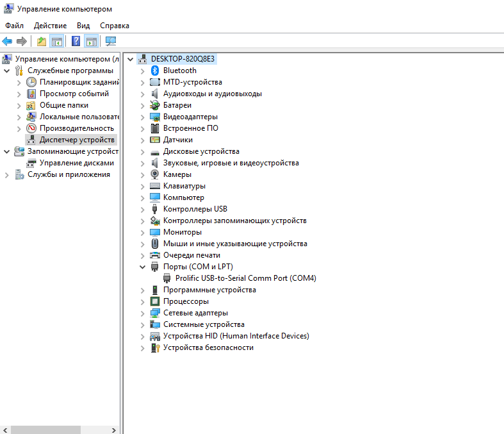504x434 pixels.
Task: Click the Процессоры CPU icon
Action: (x=155, y=301)
